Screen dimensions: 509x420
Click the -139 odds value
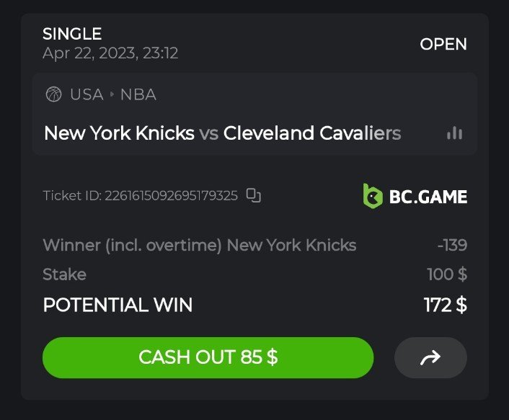click(452, 245)
